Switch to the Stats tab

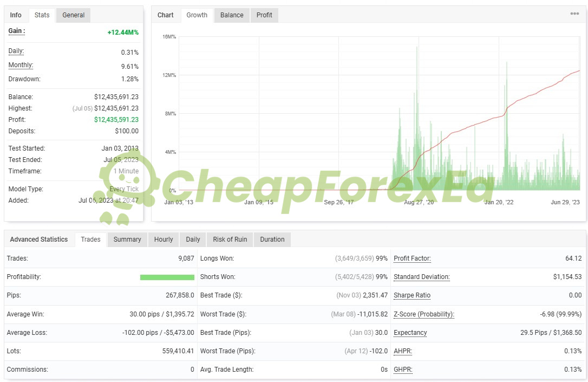click(x=42, y=15)
